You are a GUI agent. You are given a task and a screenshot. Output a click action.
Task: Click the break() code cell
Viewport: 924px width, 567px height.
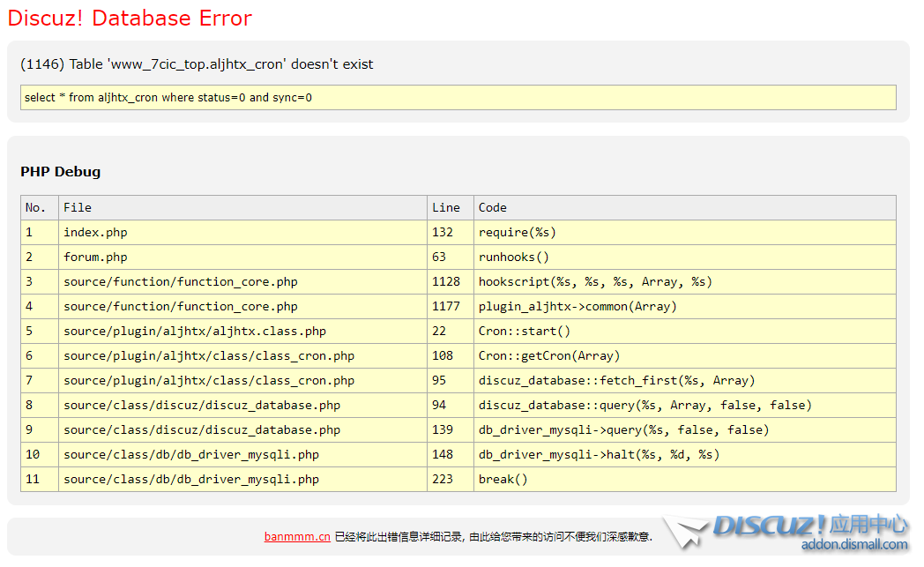(503, 479)
